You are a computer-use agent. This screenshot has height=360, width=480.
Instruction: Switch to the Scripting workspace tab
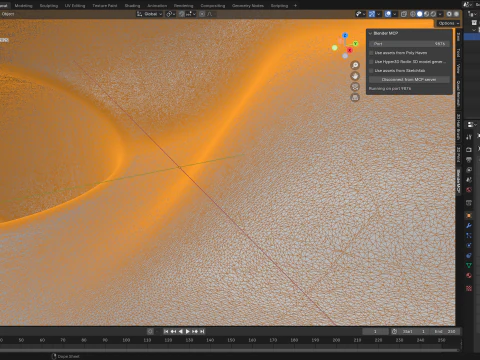[x=279, y=6]
